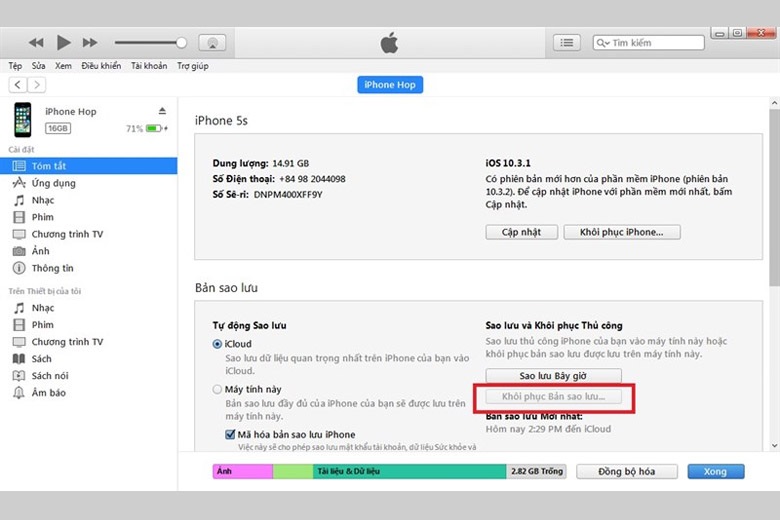Screen dimensions: 780x520
Task: Open the Tài khoản menu
Action: pos(149,66)
